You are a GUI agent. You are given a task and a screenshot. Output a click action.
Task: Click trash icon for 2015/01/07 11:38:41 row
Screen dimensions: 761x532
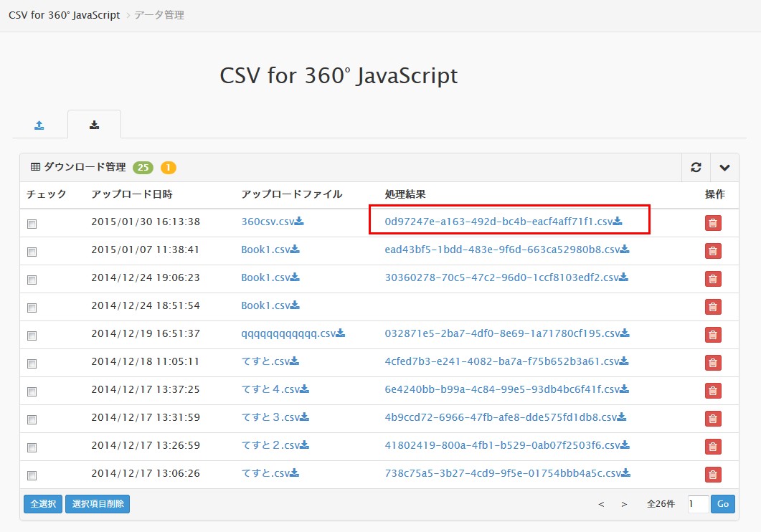[x=712, y=251]
